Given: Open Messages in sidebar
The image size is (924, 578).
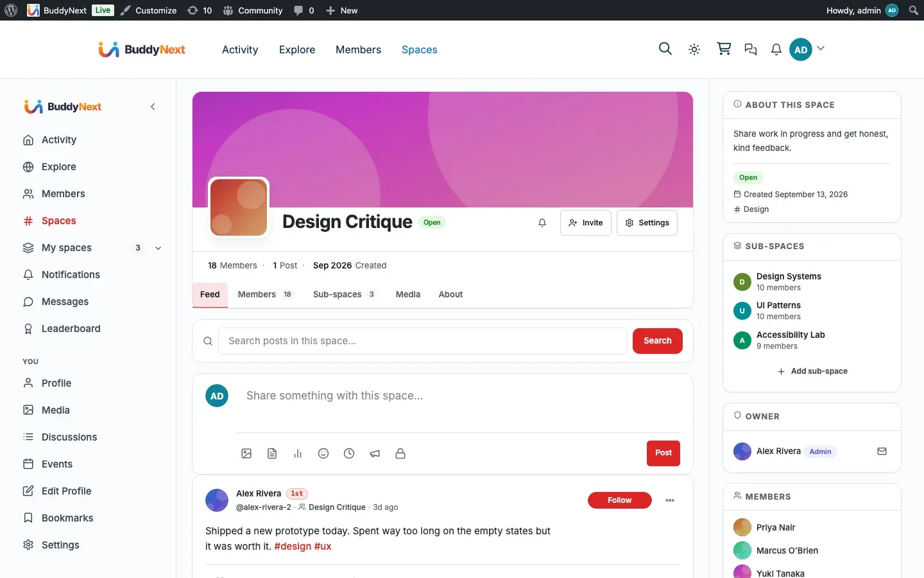Looking at the screenshot, I should pos(65,302).
